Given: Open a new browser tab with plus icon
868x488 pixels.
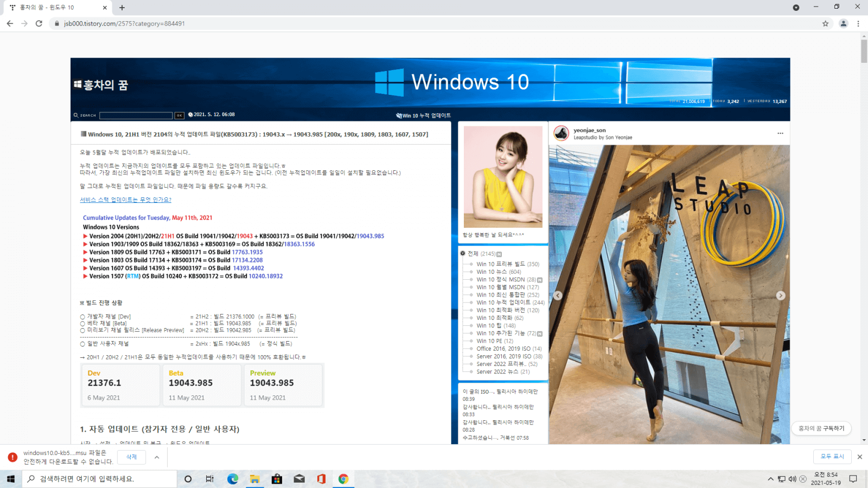Looking at the screenshot, I should click(x=122, y=8).
